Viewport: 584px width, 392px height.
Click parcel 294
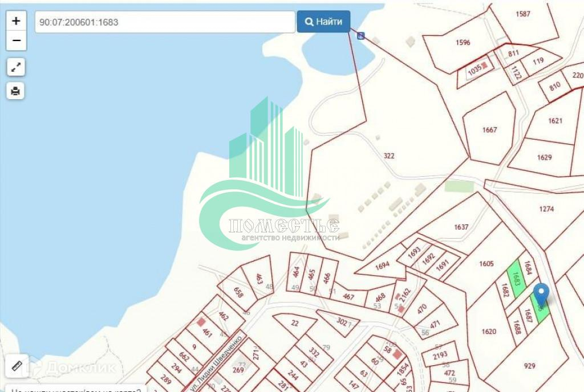pos(176,367)
